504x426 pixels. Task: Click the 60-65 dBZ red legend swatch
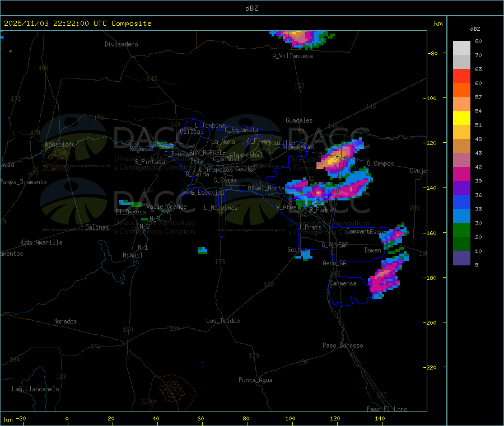(461, 76)
